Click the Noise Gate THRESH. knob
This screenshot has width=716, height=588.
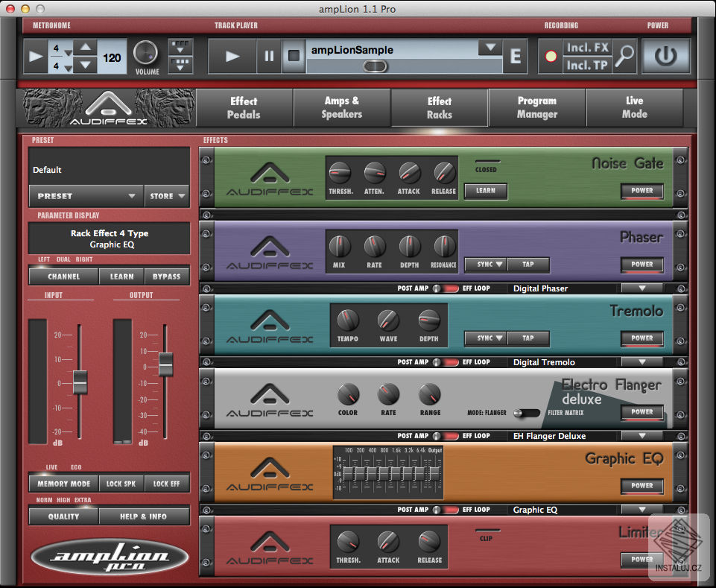340,173
